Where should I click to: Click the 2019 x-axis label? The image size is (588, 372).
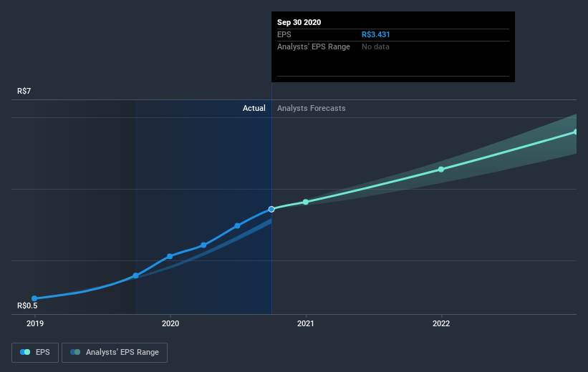(35, 323)
